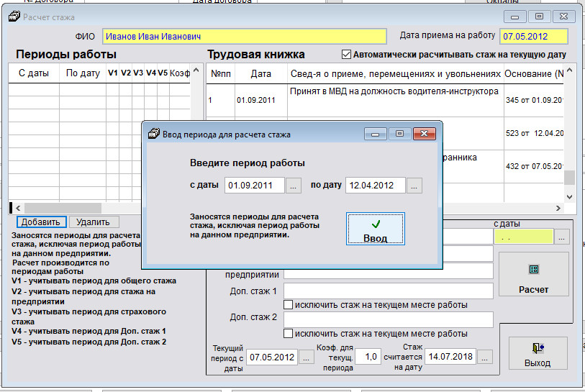
Task: Enable exclude stazh checkbox under Доп. стаж 2
Action: point(289,334)
